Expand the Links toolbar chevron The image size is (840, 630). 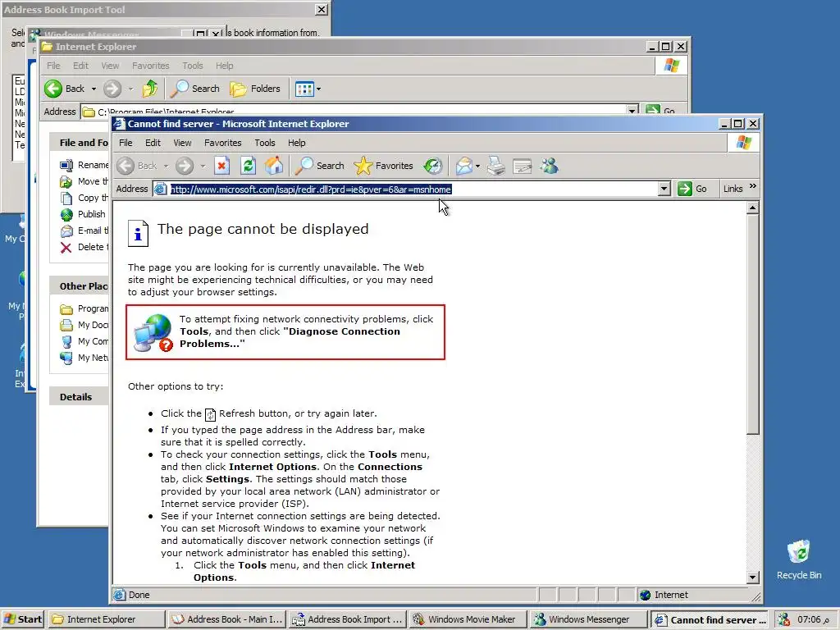coord(753,186)
